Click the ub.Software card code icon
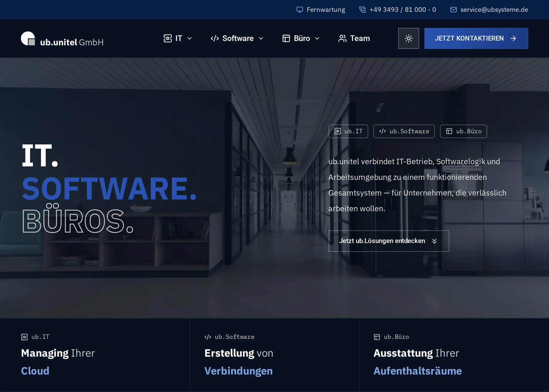This screenshot has height=392, width=549. (208, 337)
